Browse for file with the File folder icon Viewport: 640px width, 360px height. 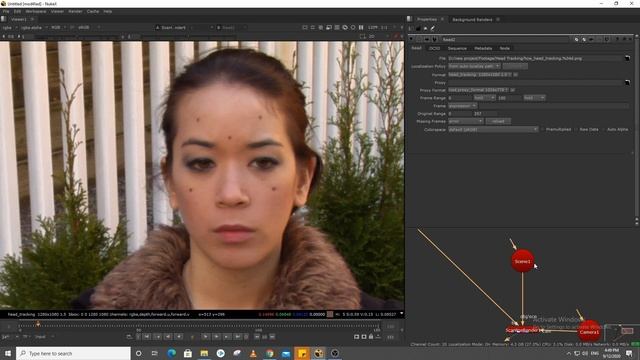point(627,58)
